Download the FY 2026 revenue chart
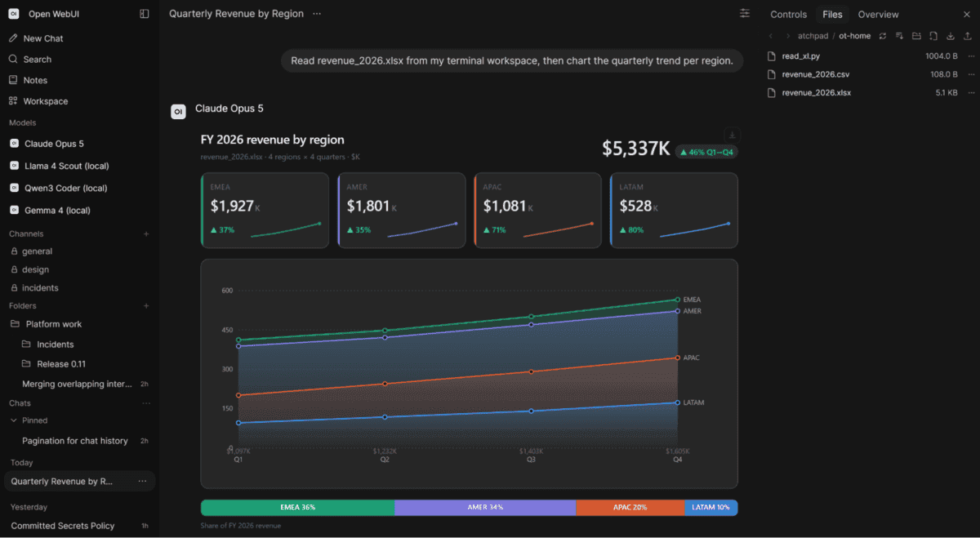The image size is (980, 538). 733,136
